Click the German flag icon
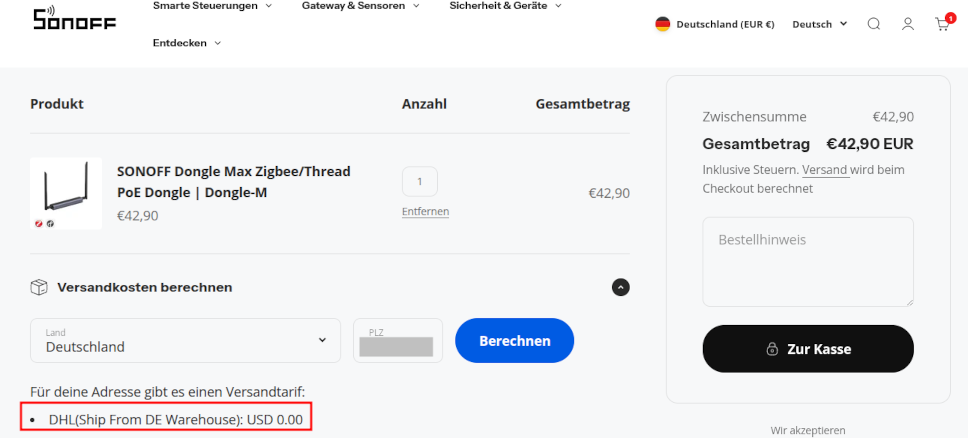 click(662, 24)
